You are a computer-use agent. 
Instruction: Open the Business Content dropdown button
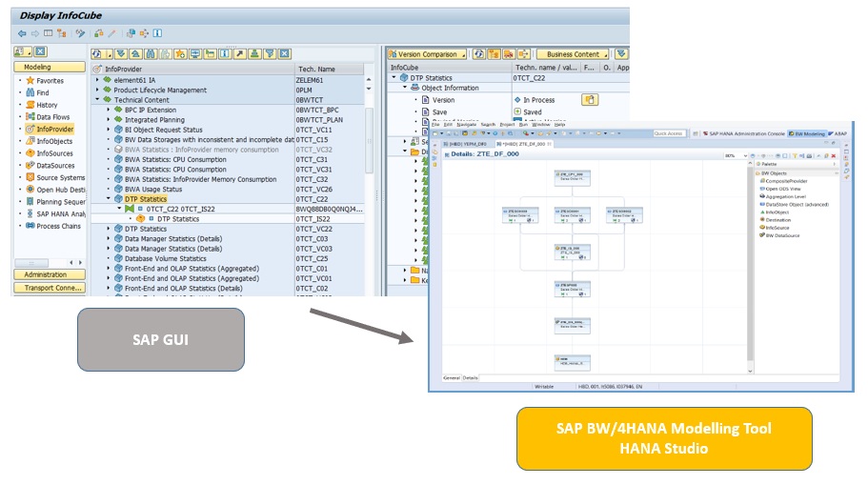[573, 53]
